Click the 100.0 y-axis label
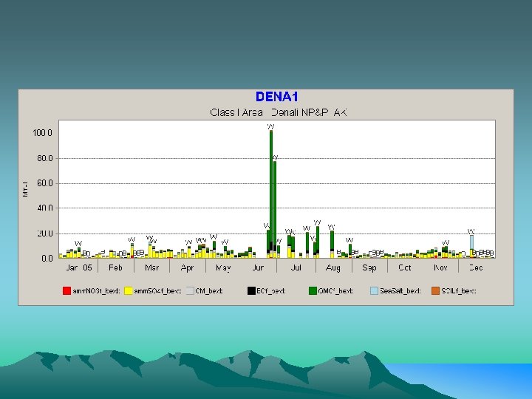The image size is (532, 399). point(42,133)
